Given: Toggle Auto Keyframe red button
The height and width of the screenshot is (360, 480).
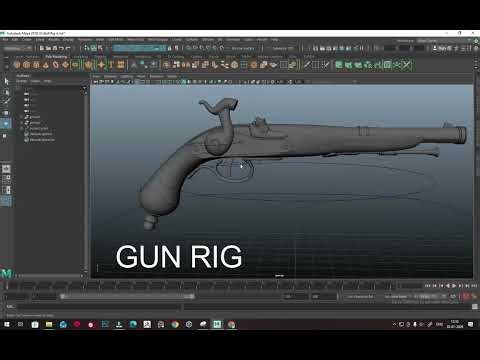Looking at the screenshot, I should coord(466,296).
